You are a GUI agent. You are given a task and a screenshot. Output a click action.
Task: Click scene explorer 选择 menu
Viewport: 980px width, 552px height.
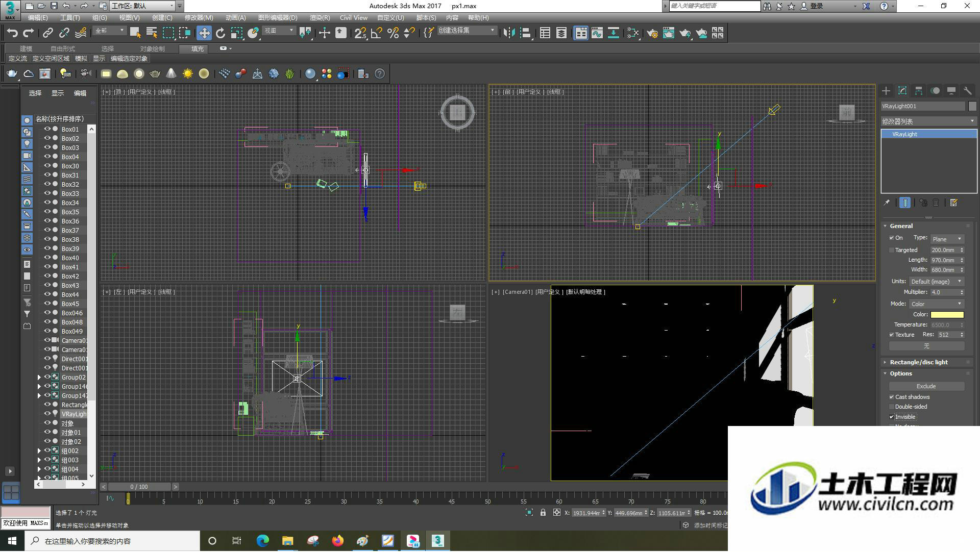[x=35, y=93]
